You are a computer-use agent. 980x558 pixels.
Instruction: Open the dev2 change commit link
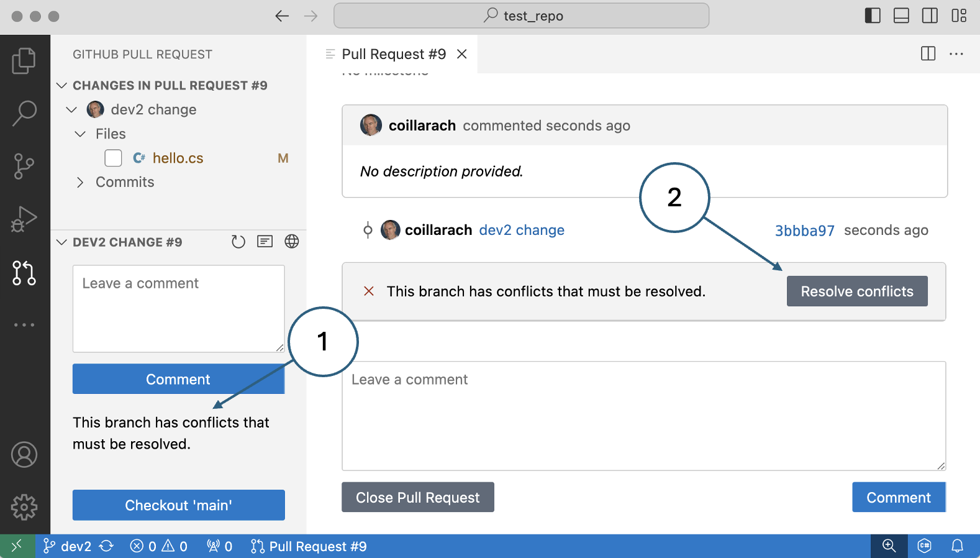(522, 230)
